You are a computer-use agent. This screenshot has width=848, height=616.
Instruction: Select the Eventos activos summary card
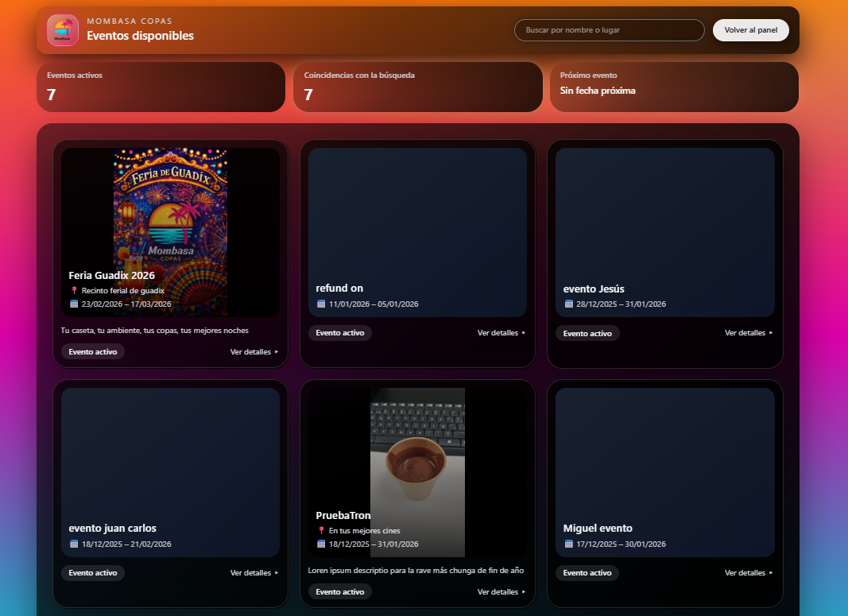[x=161, y=87]
